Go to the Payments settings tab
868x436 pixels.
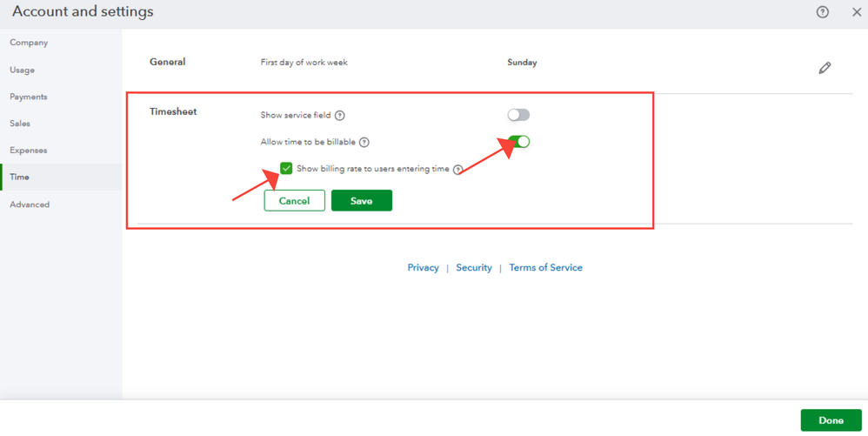(x=29, y=97)
